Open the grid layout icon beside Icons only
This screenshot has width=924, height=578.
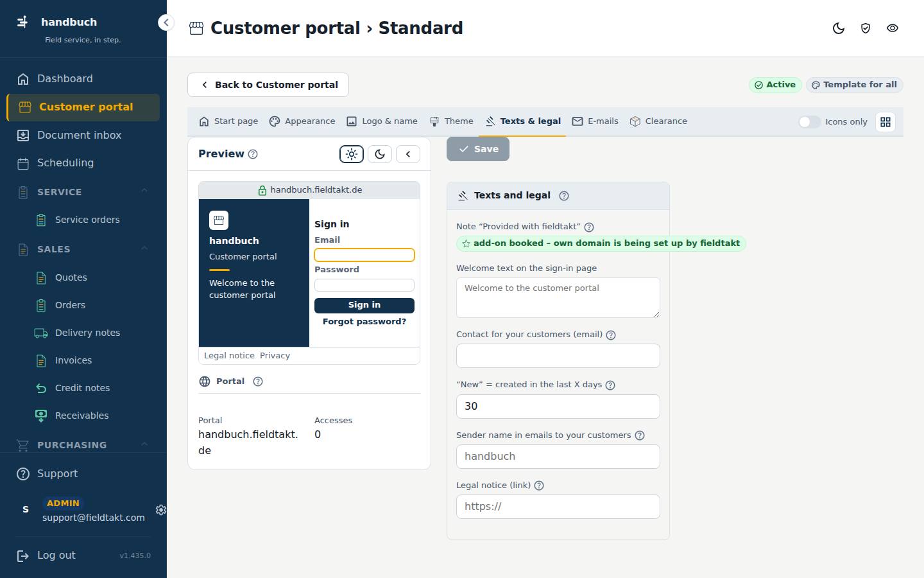886,122
